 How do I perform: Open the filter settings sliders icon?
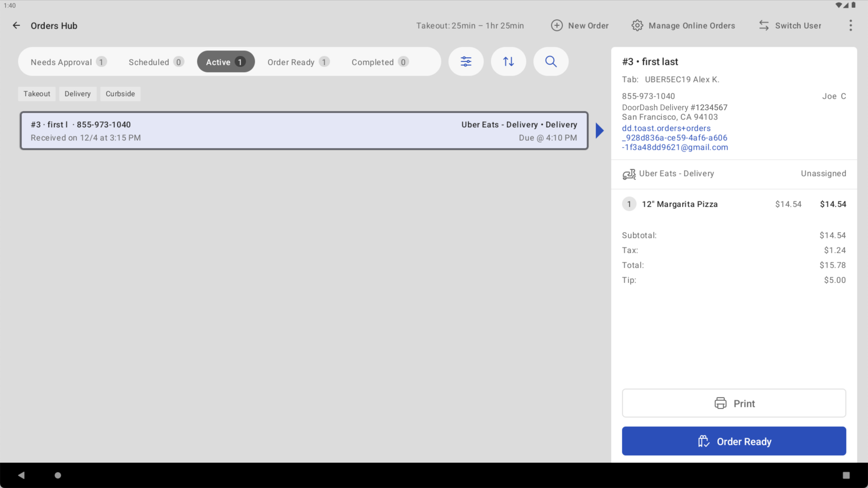tap(466, 61)
